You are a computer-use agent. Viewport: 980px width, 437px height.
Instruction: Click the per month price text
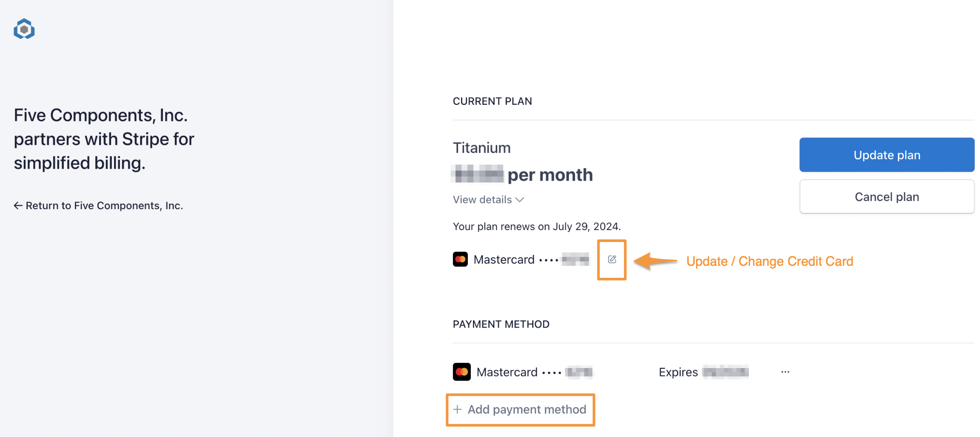(550, 175)
